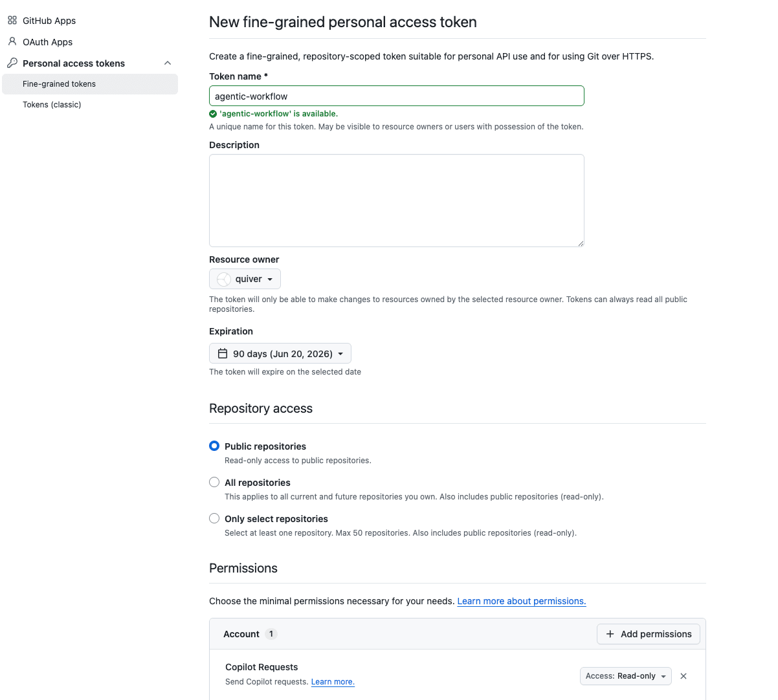Collapse the Personal access tokens section

tap(168, 63)
